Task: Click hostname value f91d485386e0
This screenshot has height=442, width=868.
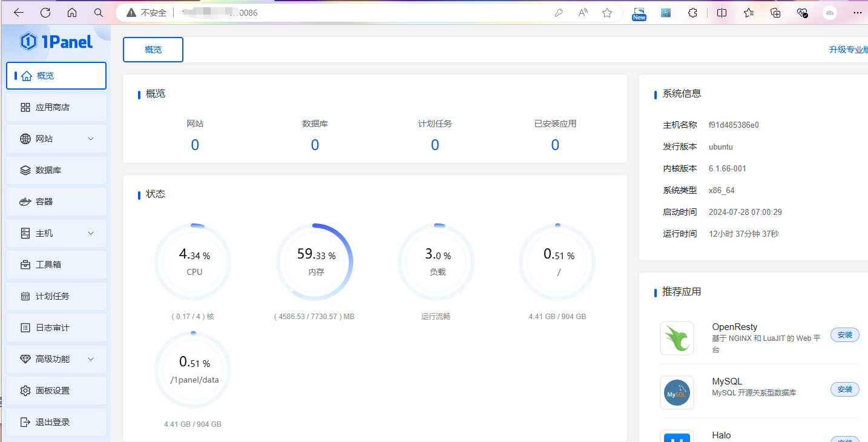Action: pos(734,125)
